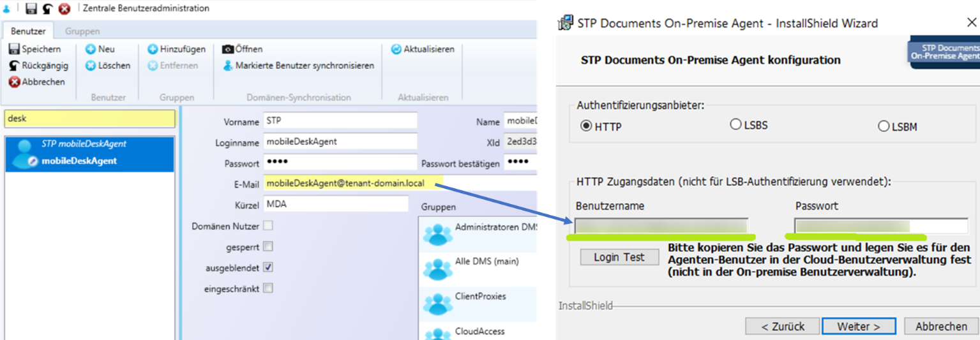The width and height of the screenshot is (980, 340).
Task: Click the user icon in the title bar
Action: click(6, 9)
